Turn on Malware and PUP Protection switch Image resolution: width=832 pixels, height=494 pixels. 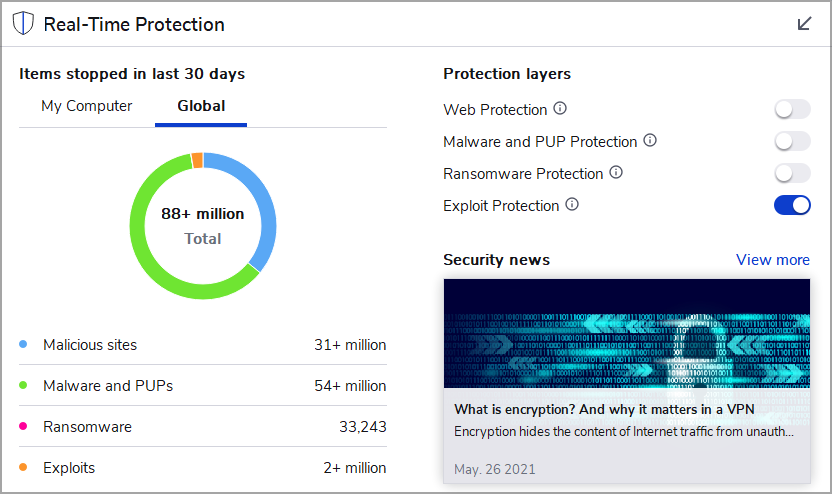[x=792, y=142]
